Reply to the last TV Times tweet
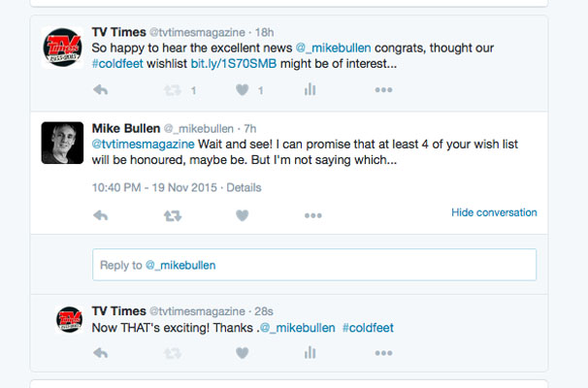The image size is (588, 388). (x=100, y=354)
